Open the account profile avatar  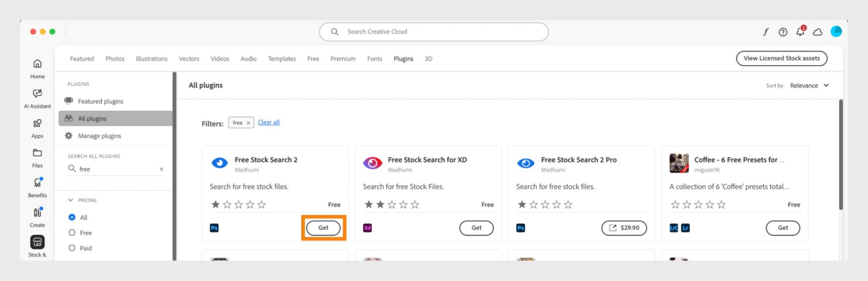pyautogui.click(x=836, y=32)
